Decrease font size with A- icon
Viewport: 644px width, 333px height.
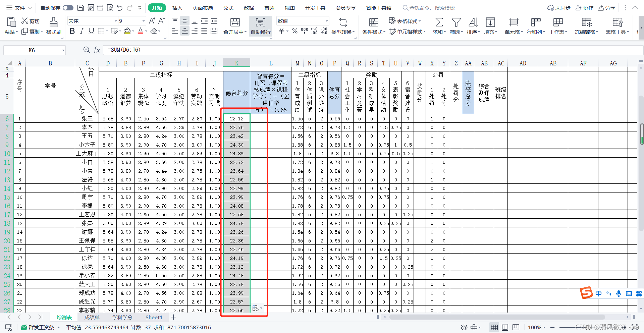click(161, 21)
